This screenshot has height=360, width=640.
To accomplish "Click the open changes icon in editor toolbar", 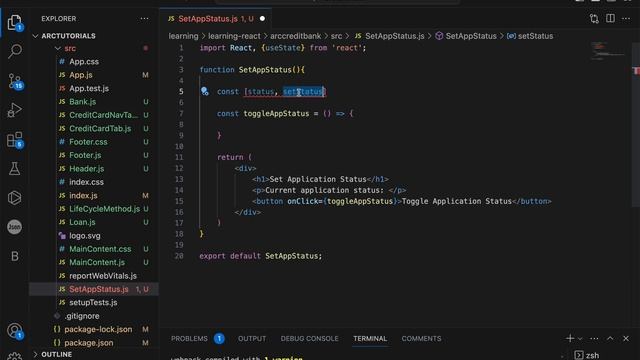I will (x=594, y=18).
